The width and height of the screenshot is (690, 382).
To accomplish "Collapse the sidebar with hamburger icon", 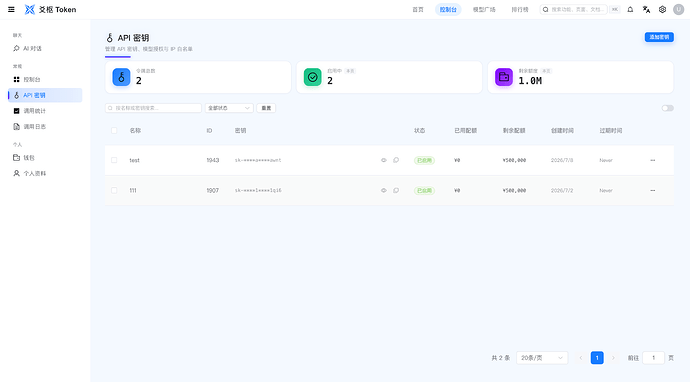I will pos(11,9).
